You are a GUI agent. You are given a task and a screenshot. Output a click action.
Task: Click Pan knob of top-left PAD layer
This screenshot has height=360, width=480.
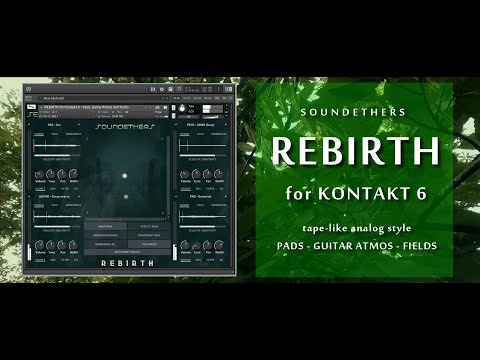pyautogui.click(x=62, y=174)
